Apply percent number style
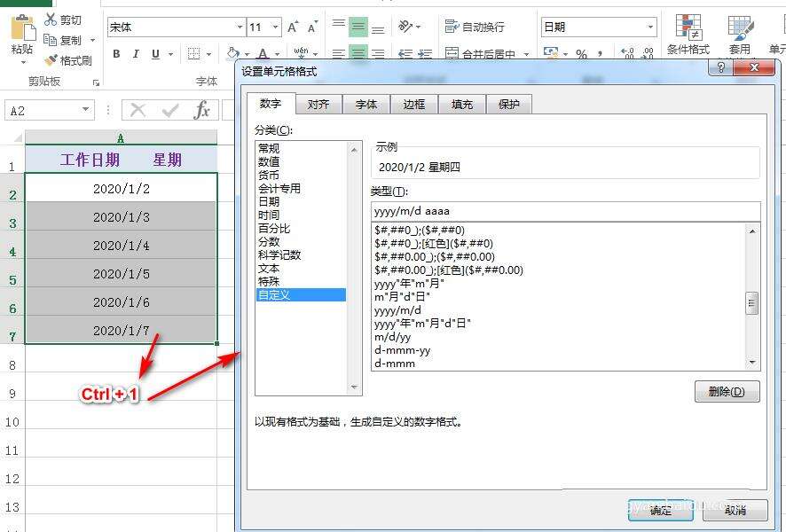Image resolution: width=786 pixels, height=532 pixels. point(581,51)
